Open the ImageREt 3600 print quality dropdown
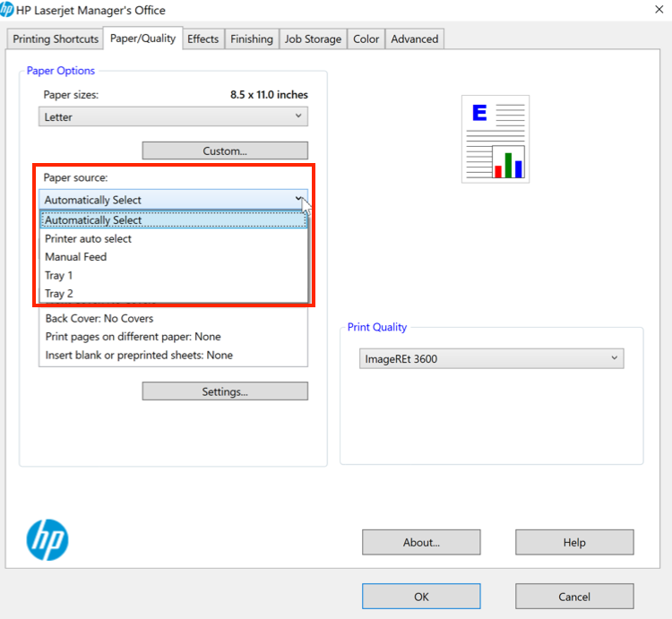Viewport: 672px width, 619px height. pyautogui.click(x=492, y=358)
